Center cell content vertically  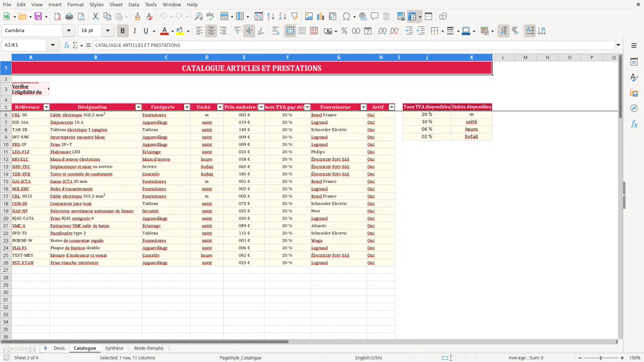click(x=249, y=31)
